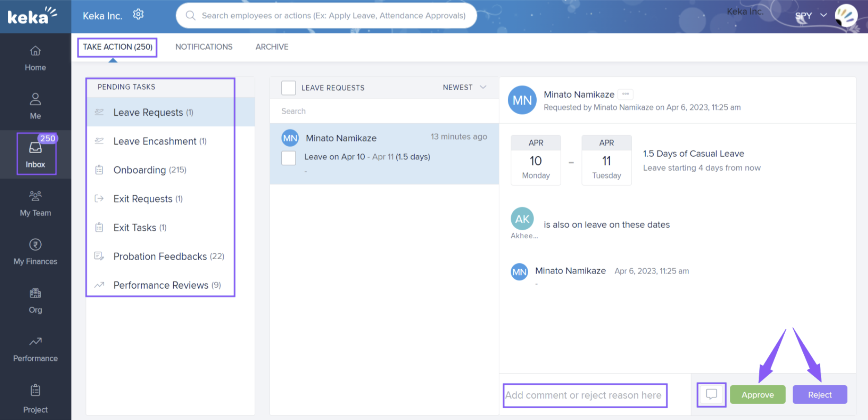Tick the checkbox for Minato's leave request

288,157
